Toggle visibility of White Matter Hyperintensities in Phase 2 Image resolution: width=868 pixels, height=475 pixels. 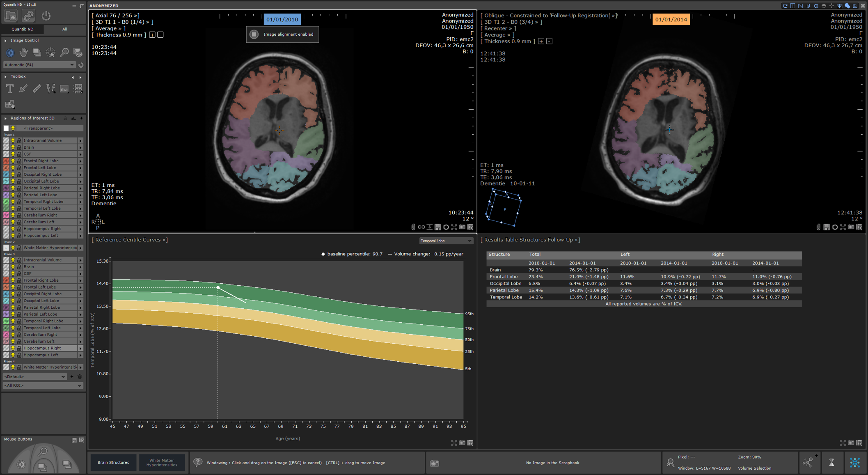tap(13, 248)
